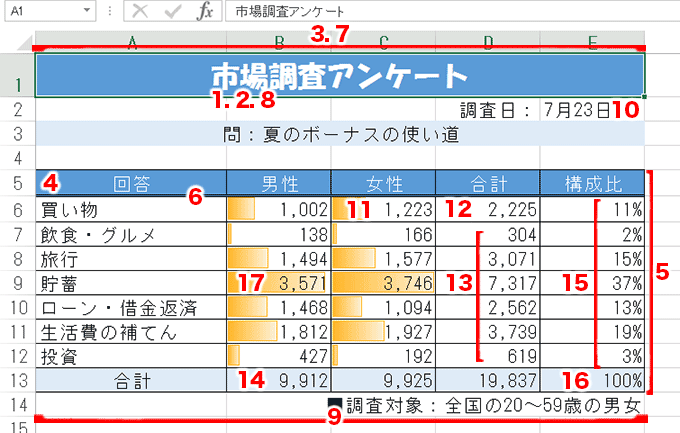Select the 問:夏のボーナスの使い道 cell
680x433 pixels.
(x=339, y=133)
